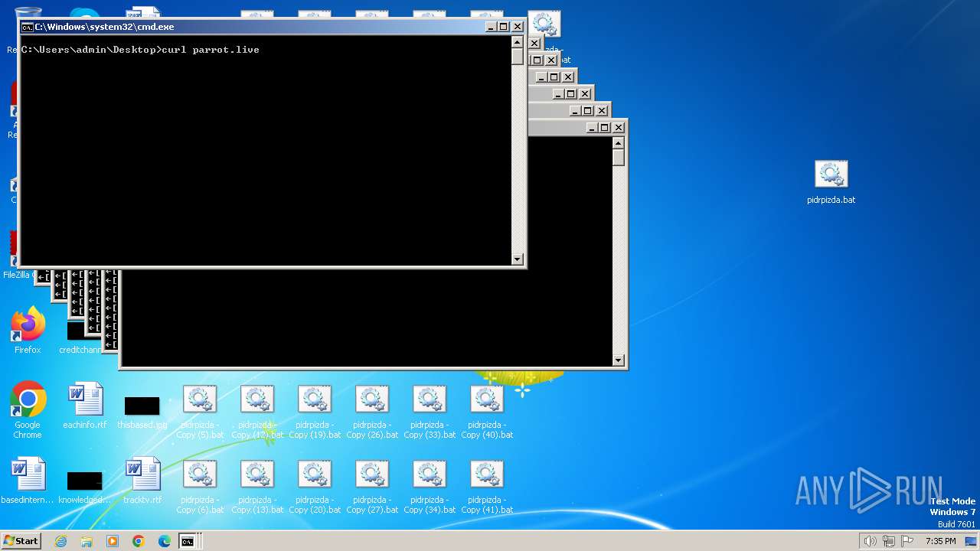The image size is (980, 551).
Task: Open pidrpizda - Copy (34).bat
Action: [x=430, y=487]
